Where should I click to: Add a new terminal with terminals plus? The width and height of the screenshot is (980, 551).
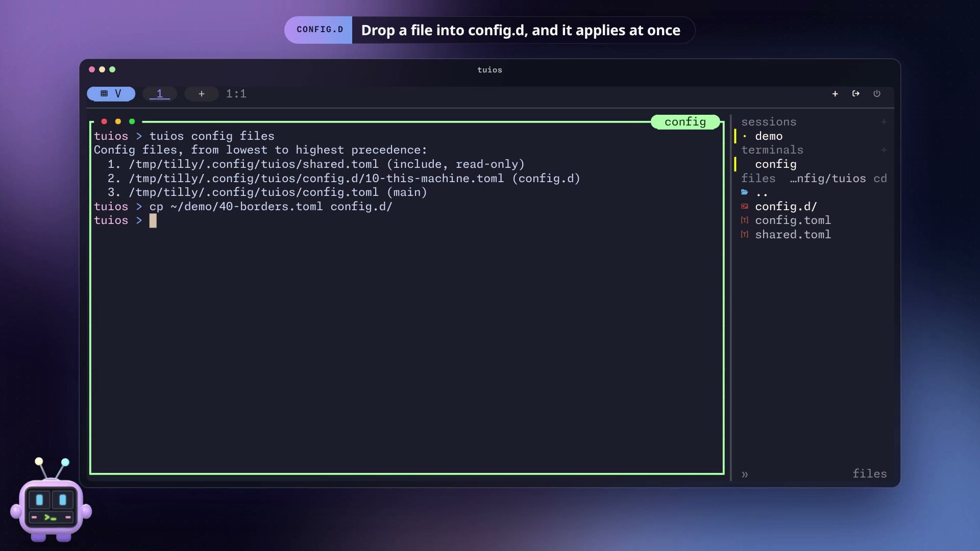[884, 150]
